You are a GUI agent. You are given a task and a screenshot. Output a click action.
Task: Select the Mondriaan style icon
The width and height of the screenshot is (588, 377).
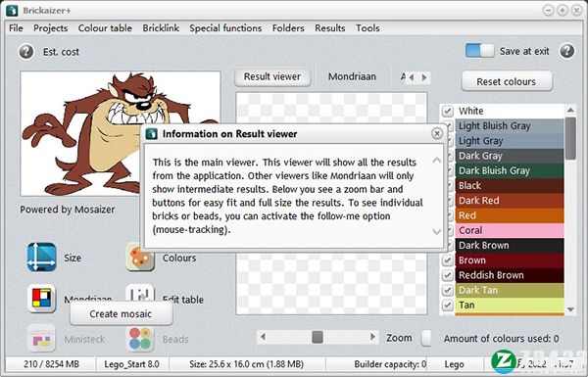click(x=41, y=299)
